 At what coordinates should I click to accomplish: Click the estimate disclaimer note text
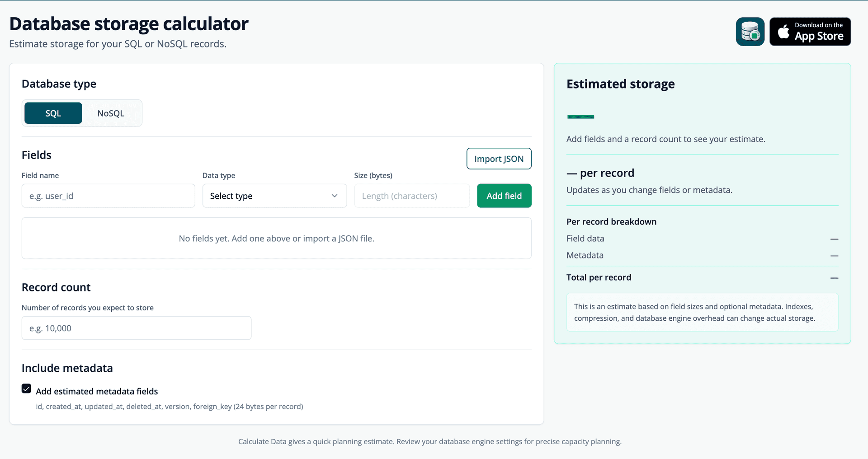(695, 312)
